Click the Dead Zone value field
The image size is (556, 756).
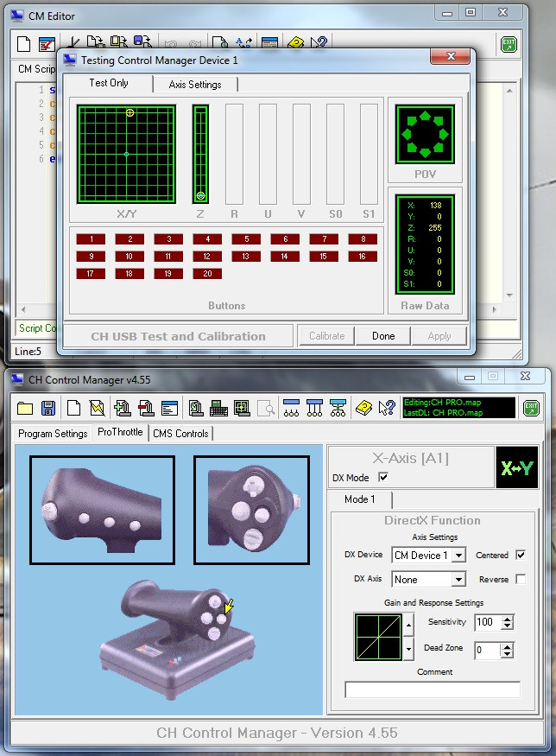click(x=488, y=650)
